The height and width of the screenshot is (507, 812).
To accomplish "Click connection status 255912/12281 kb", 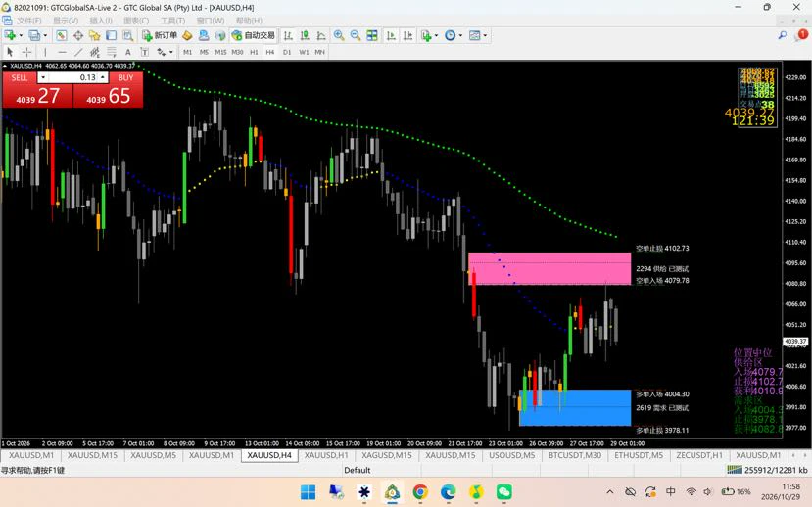I will (x=768, y=470).
